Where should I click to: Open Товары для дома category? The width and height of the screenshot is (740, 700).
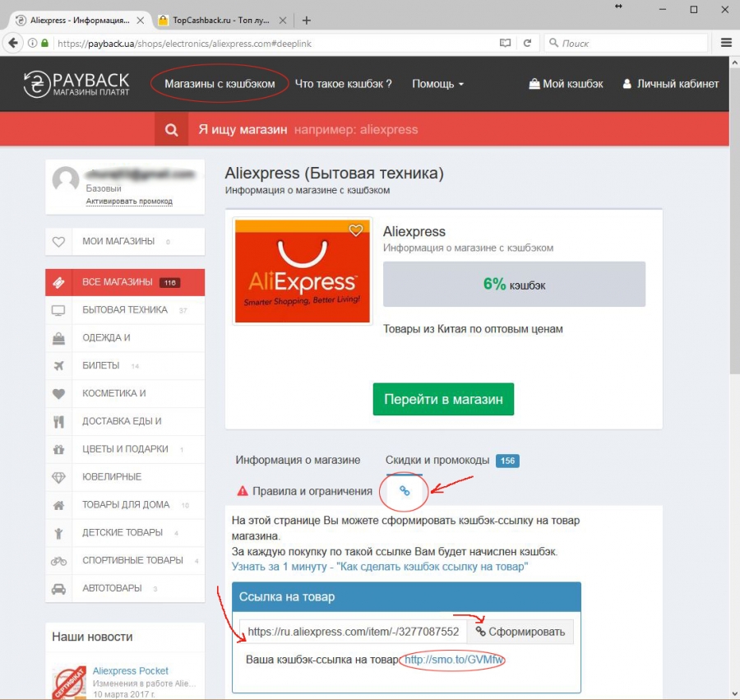[125, 505]
